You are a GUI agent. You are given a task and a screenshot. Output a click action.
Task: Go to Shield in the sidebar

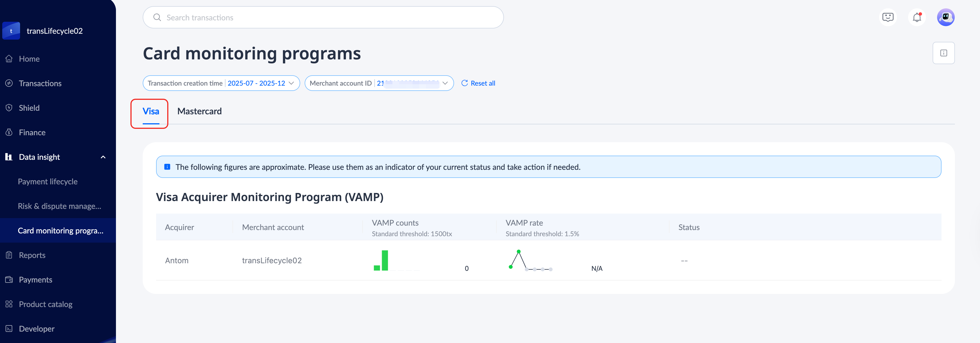click(x=29, y=108)
